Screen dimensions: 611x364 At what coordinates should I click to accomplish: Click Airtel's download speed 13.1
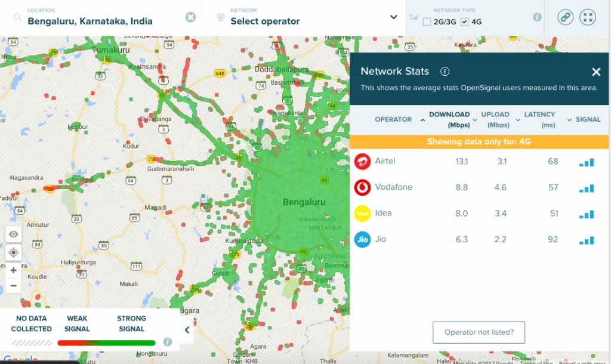[x=462, y=161]
